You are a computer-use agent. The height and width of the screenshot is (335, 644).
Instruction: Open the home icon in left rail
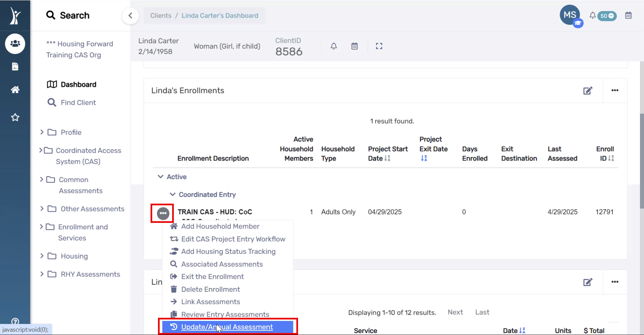15,89
